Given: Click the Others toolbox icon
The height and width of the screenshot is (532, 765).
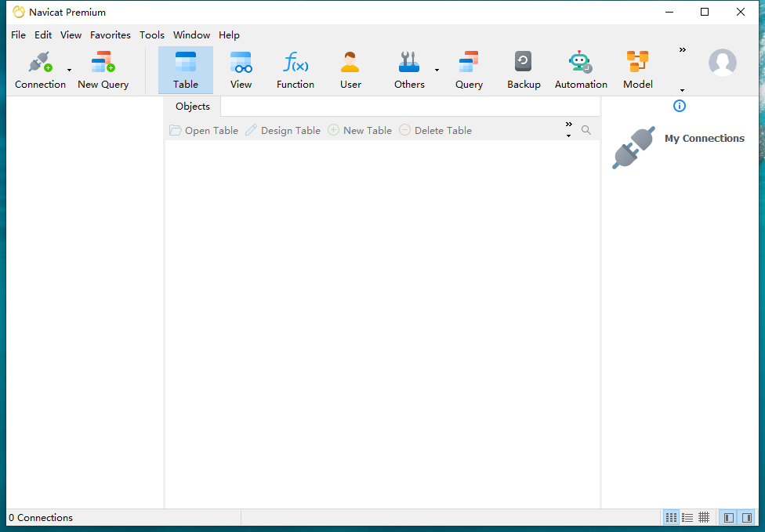Looking at the screenshot, I should coord(409,70).
